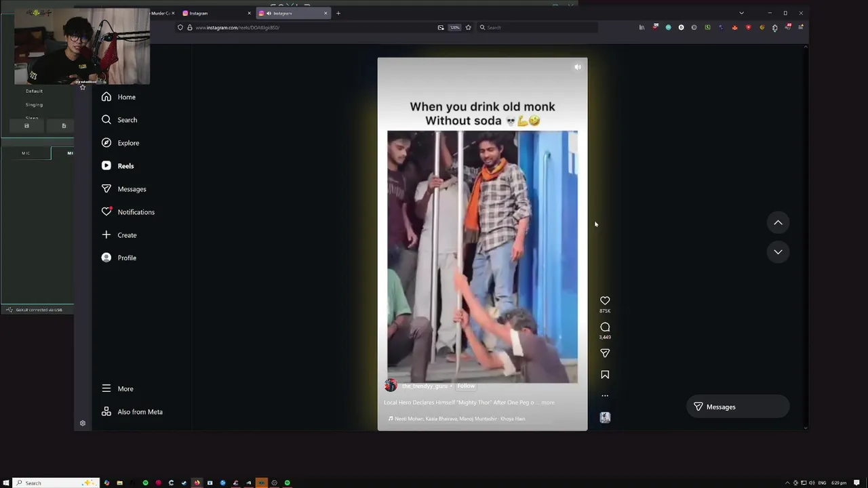Image resolution: width=868 pixels, height=488 pixels.
Task: Select the active Instagram tab with audio
Action: click(x=293, y=13)
